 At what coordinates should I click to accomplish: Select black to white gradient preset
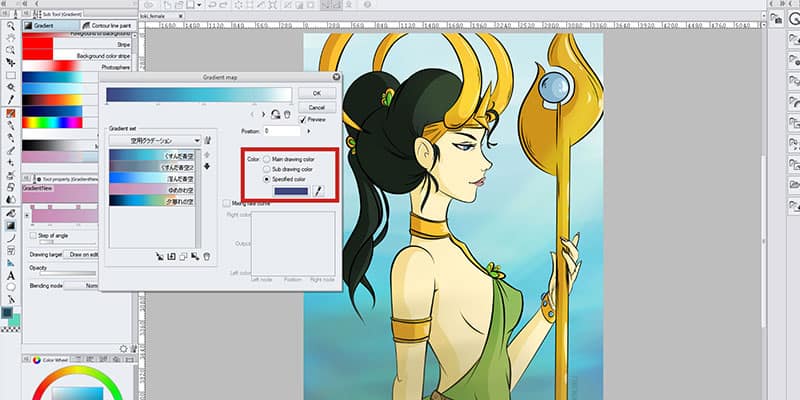[60, 145]
